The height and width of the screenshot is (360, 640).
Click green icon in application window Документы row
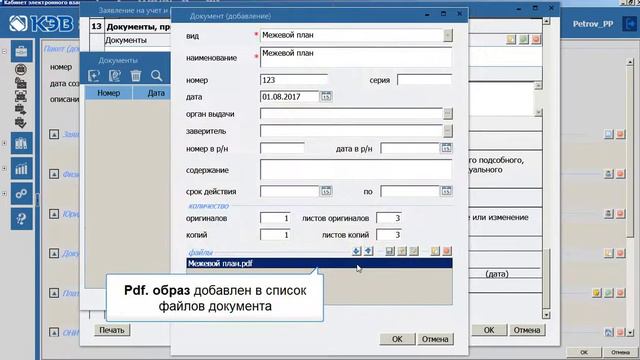[x=524, y=40]
